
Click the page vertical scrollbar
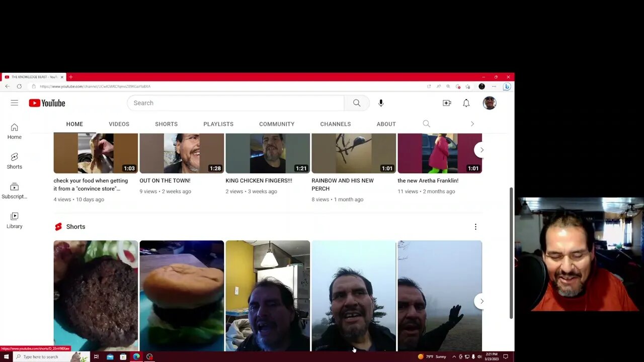coord(512,253)
